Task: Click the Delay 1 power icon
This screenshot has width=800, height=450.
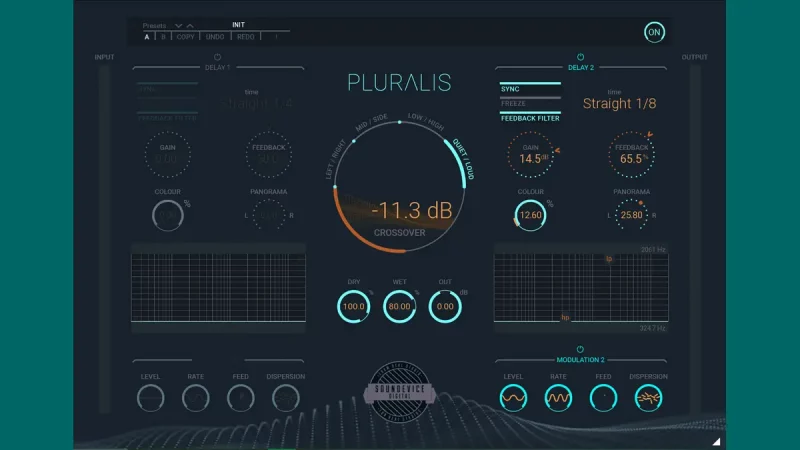Action: point(217,57)
